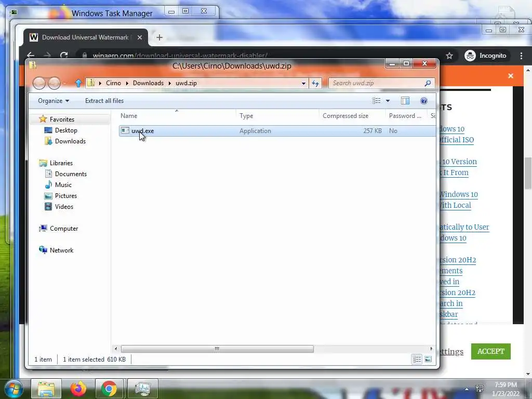Sort by the Compressed size column
532x399 pixels.
(x=352, y=116)
